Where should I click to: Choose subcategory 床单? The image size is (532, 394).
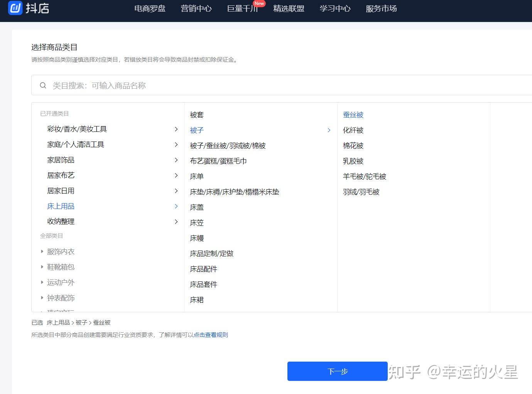coord(197,177)
